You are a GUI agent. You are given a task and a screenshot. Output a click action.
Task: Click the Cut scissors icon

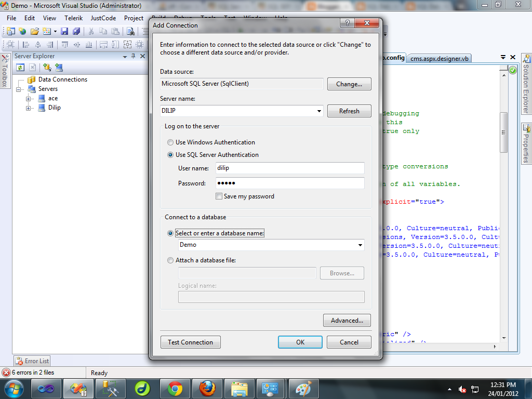click(91, 32)
